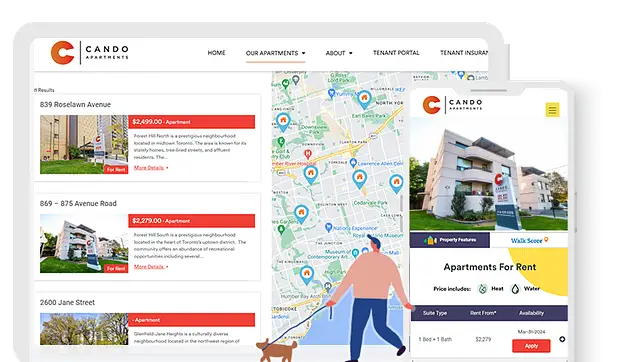
Task: Click the 2600 Jane Street title
Action: pyautogui.click(x=67, y=303)
